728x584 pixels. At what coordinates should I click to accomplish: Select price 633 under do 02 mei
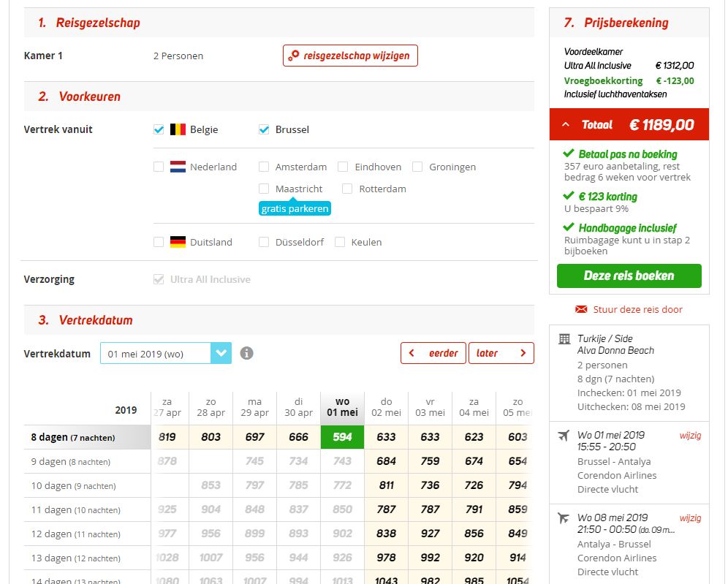(386, 437)
